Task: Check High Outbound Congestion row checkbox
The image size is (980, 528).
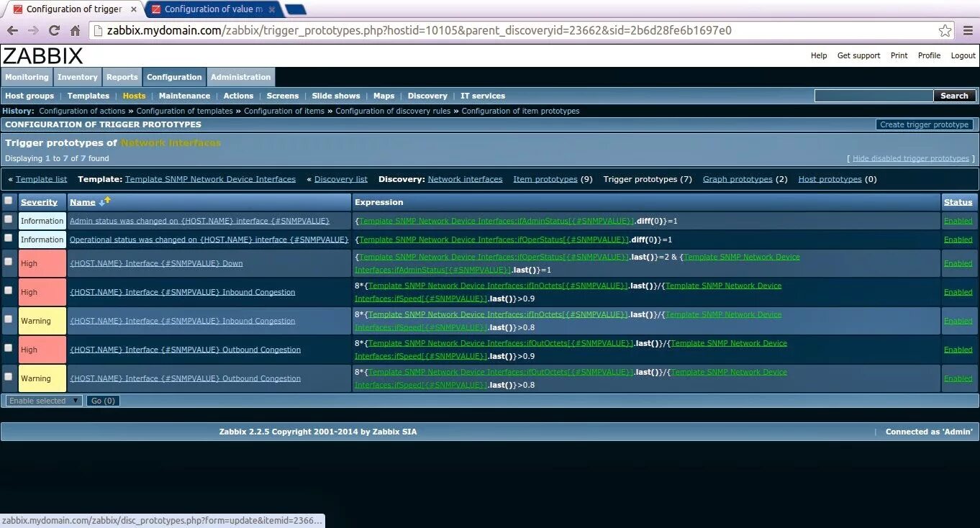Action: (x=8, y=347)
